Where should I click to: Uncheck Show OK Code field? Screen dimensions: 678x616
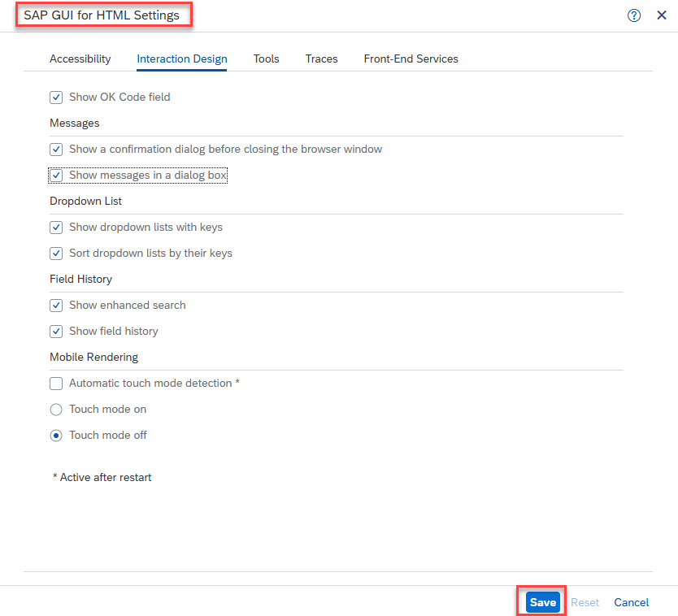pos(56,98)
